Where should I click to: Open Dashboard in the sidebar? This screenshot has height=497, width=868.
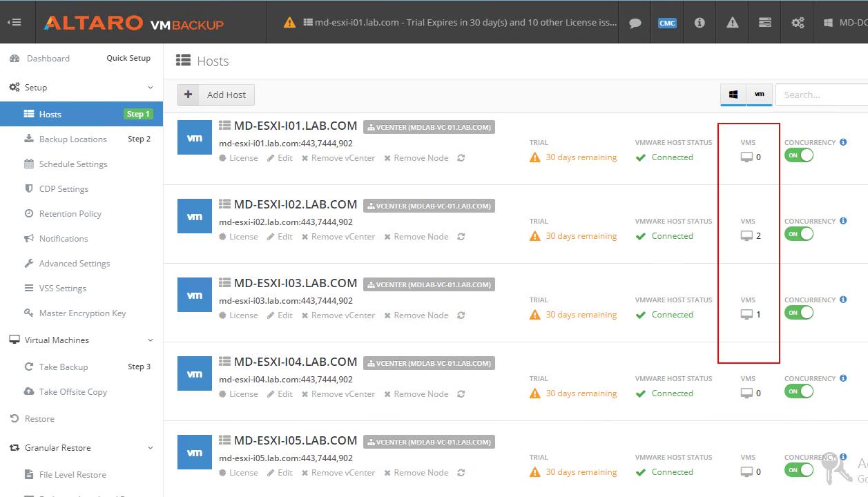48,59
